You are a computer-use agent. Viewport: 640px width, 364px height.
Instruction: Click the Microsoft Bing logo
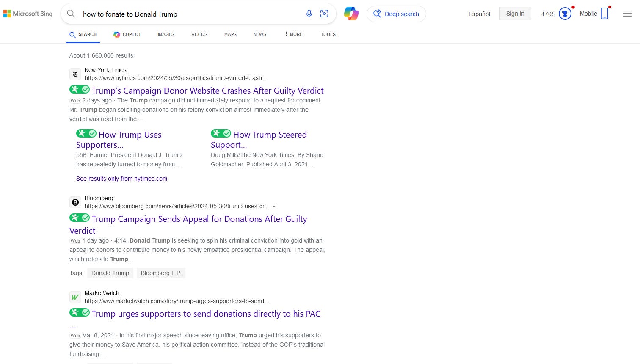28,14
